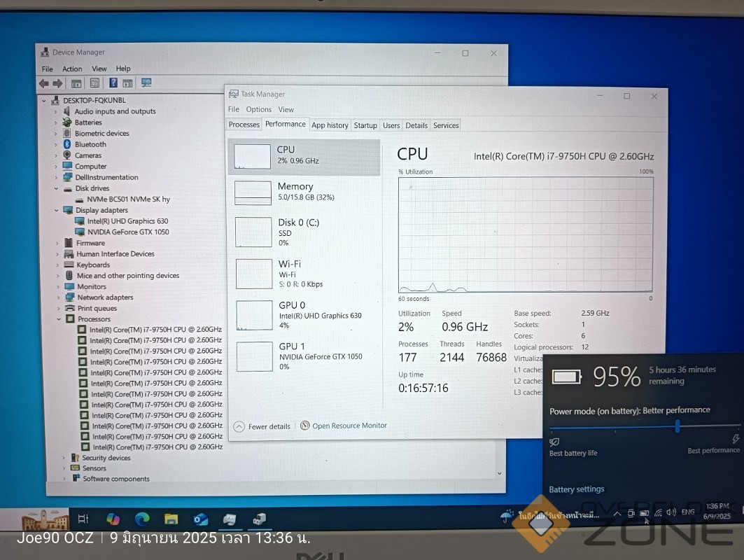Open File Explorer from taskbar
The width and height of the screenshot is (744, 560).
pyautogui.click(x=171, y=519)
